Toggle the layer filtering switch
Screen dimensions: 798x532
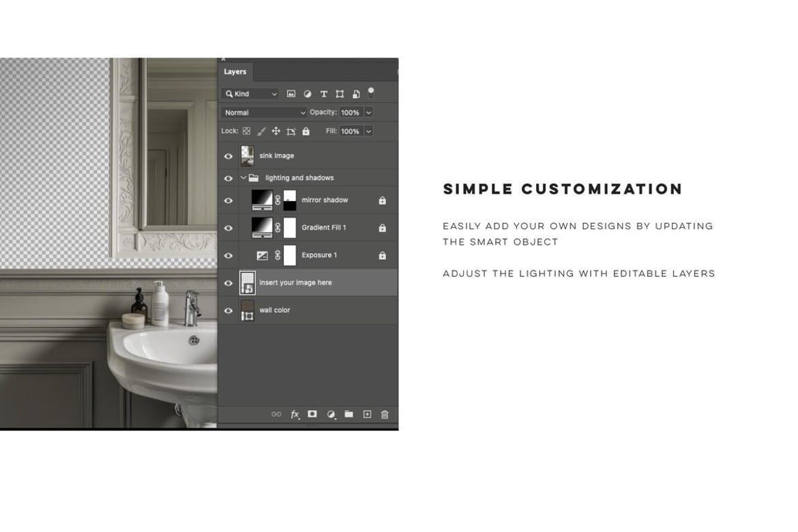point(371,92)
